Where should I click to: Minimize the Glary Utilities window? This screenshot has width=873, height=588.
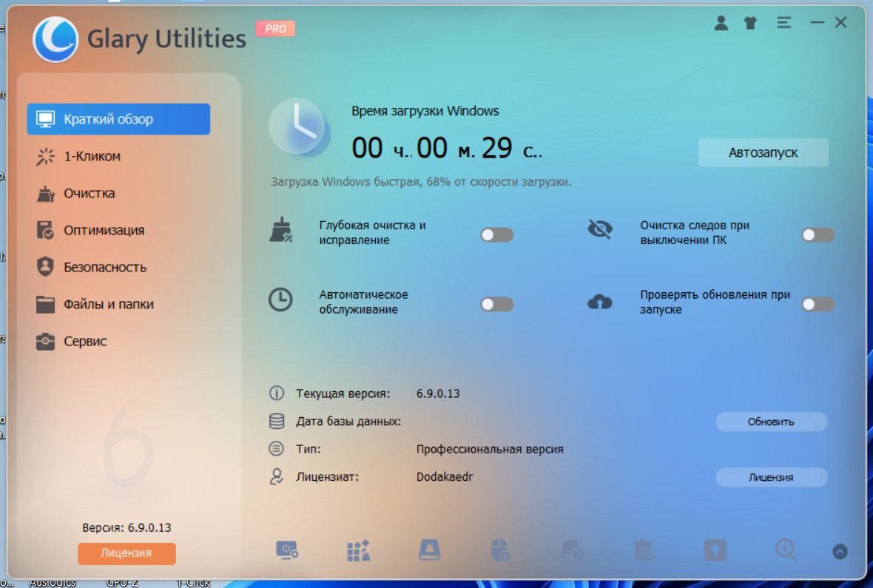coord(817,23)
